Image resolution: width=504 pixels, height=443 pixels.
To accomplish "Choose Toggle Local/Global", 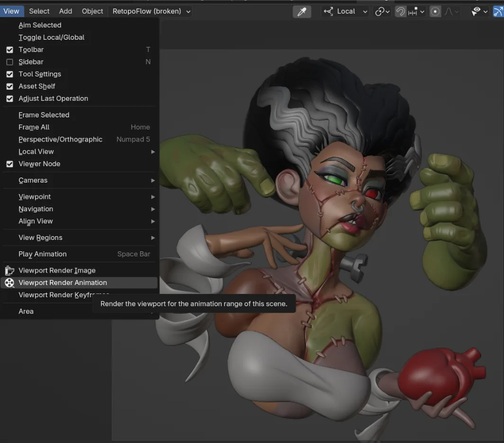I will [80, 37].
